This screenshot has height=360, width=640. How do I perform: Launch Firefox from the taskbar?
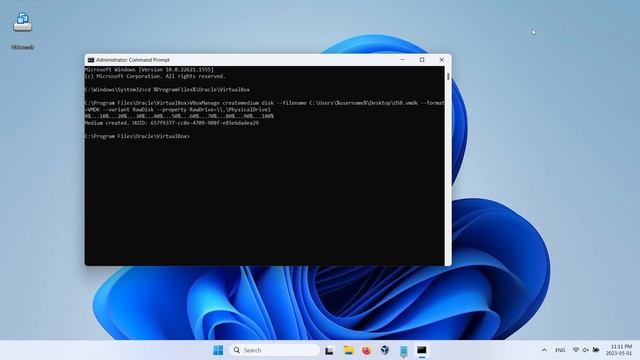pos(367,350)
